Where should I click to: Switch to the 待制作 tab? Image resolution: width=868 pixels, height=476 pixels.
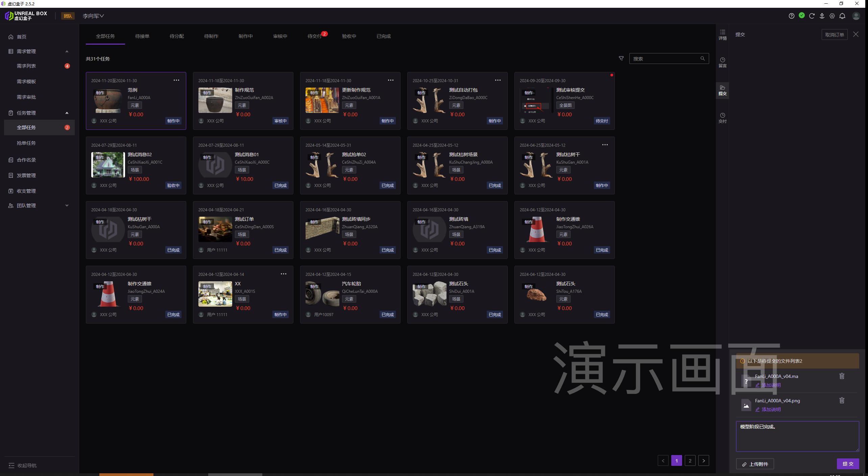pyautogui.click(x=211, y=36)
